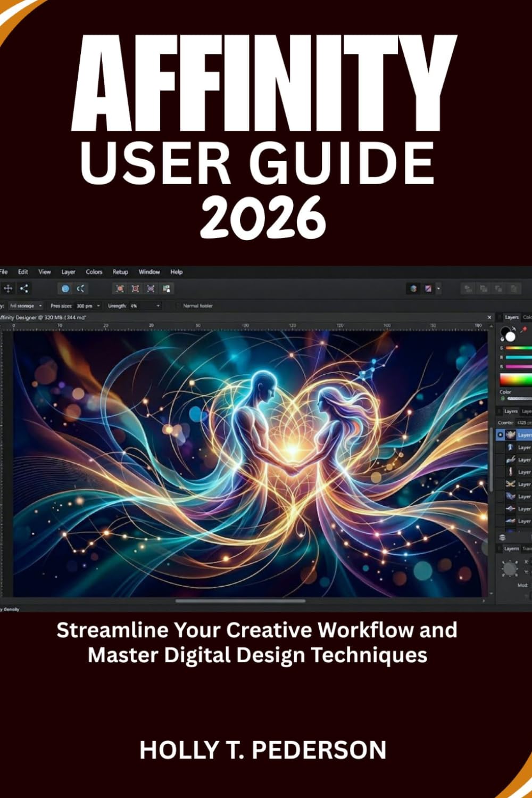This screenshot has height=798, width=532.
Task: Open the 'Pres sizes' 300 pm dropdown
Action: tap(88, 306)
